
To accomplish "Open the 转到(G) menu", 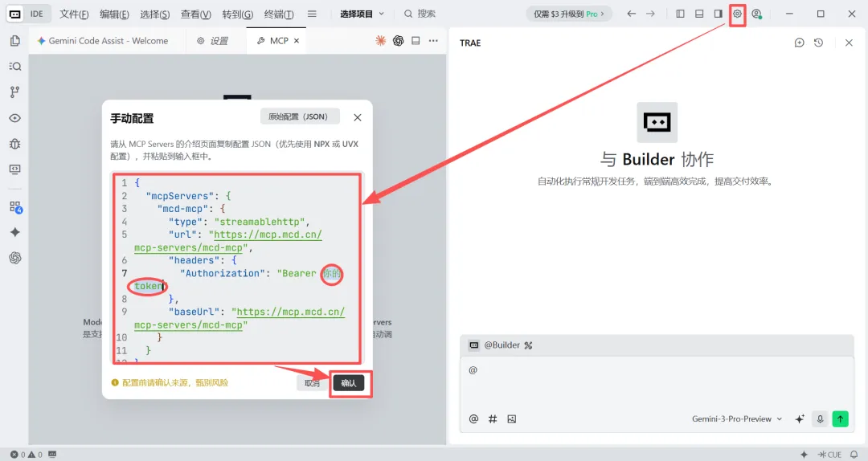I will tap(237, 14).
